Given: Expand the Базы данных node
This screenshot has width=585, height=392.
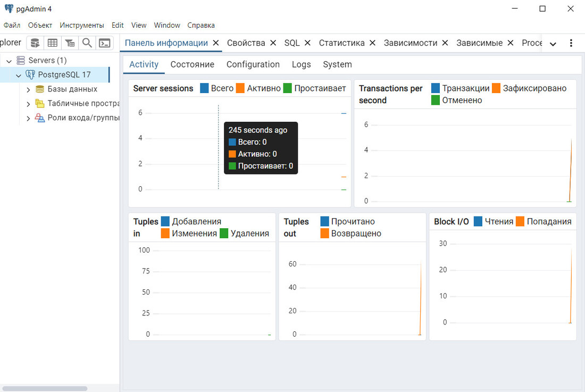Looking at the screenshot, I should tap(28, 89).
